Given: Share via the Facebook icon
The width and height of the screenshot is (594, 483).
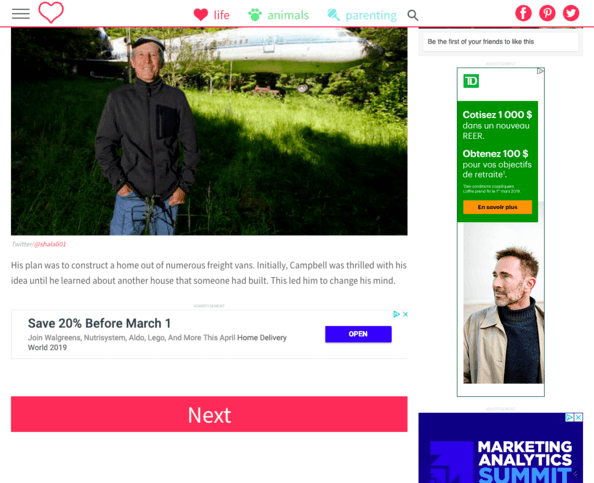Looking at the screenshot, I should coord(523,13).
